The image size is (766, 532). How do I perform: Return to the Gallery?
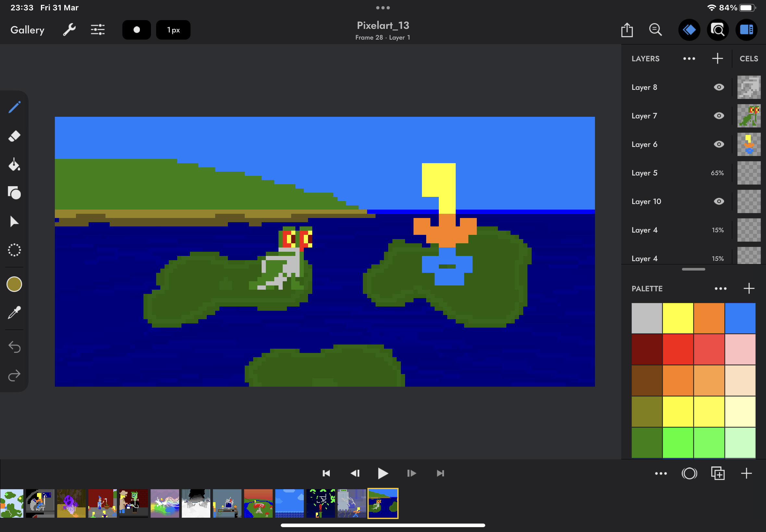(27, 30)
